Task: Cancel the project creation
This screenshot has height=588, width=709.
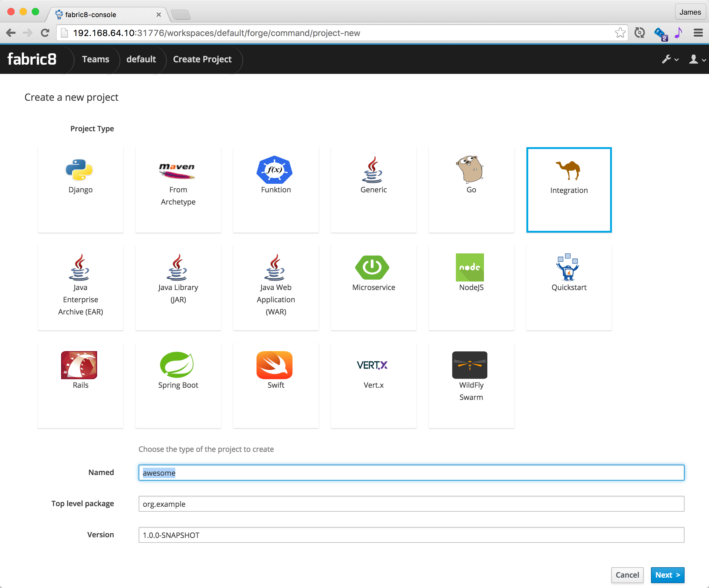Action: tap(627, 575)
